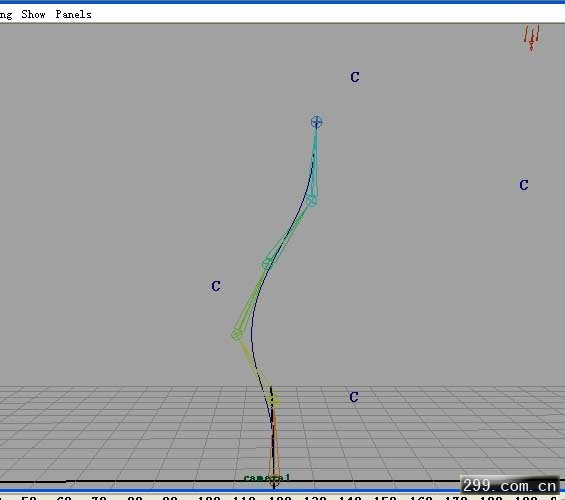This screenshot has height=500, width=565.
Task: Select the green joint circle mid-chain
Action: click(267, 263)
